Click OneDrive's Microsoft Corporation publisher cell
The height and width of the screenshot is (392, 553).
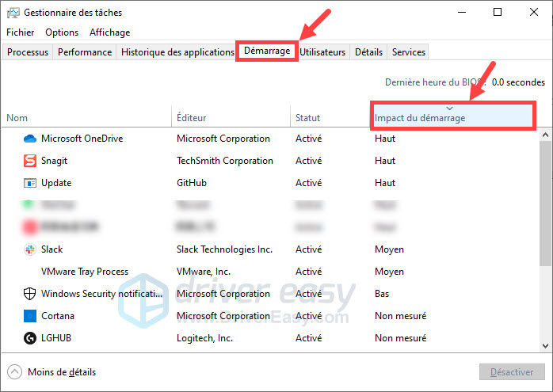pyautogui.click(x=223, y=139)
